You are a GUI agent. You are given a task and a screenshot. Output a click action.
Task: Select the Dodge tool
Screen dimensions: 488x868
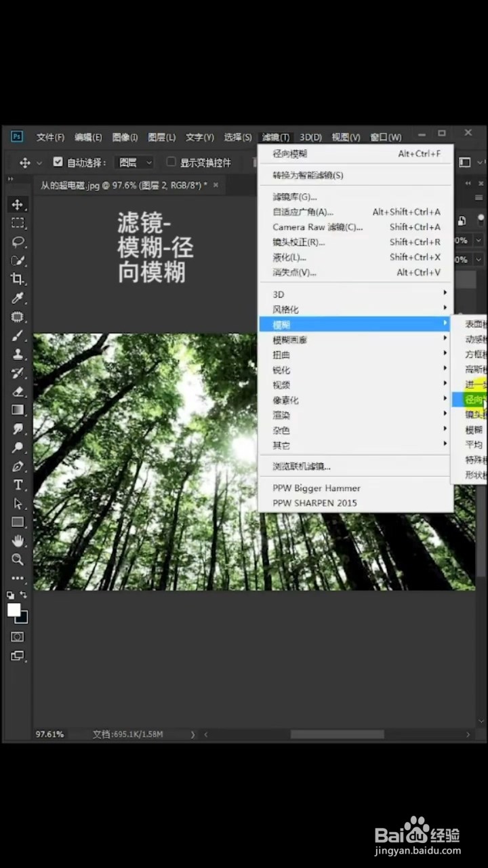coord(18,448)
